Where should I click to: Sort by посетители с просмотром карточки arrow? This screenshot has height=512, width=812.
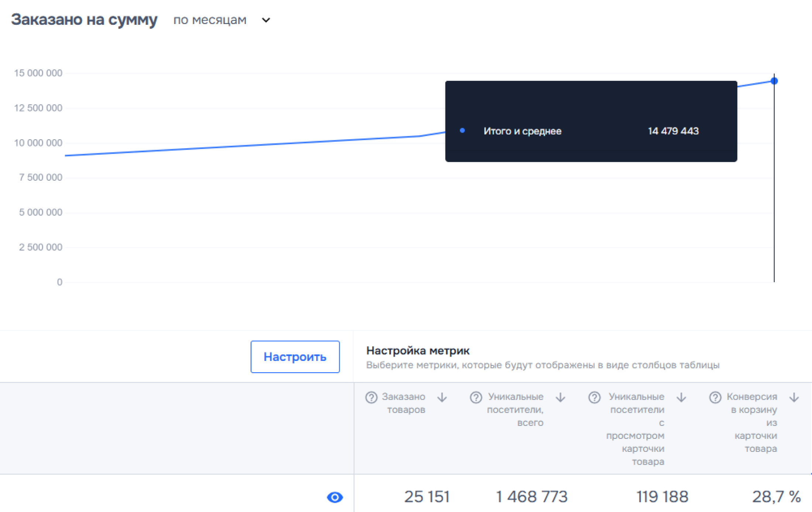coord(681,397)
